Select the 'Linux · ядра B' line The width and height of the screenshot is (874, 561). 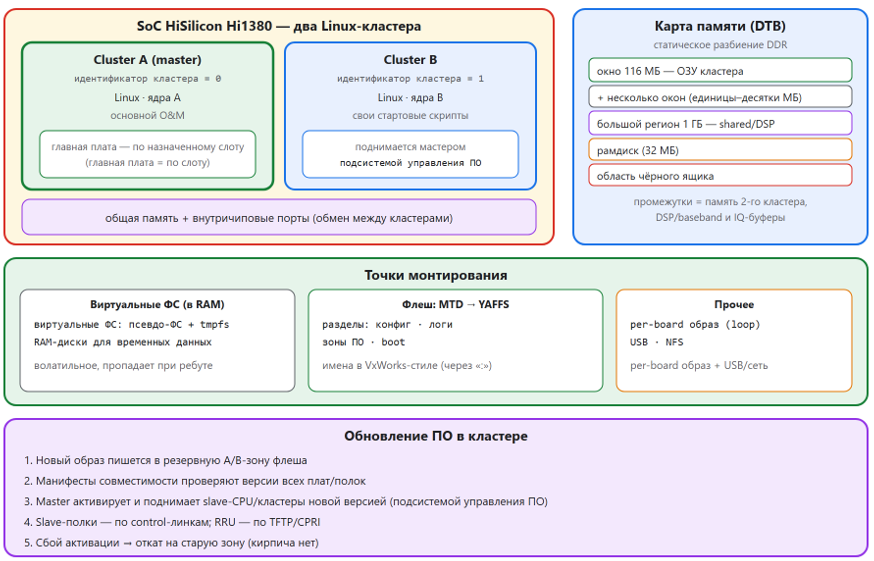coord(410,98)
